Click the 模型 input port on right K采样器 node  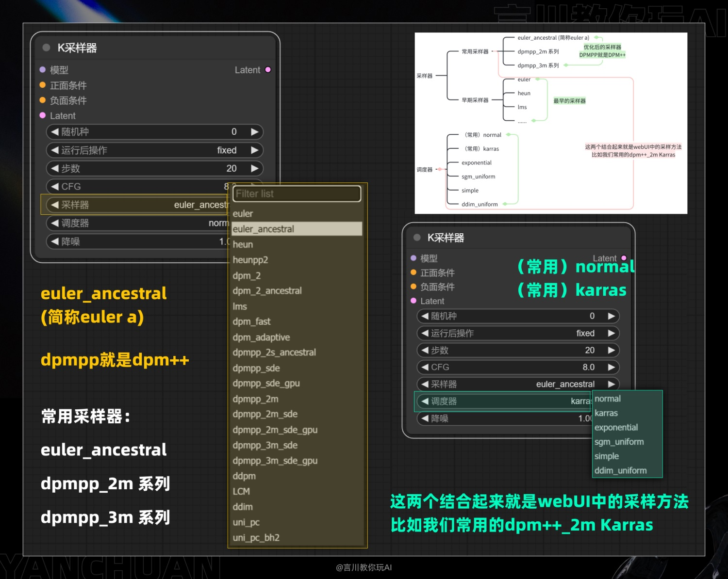point(414,258)
